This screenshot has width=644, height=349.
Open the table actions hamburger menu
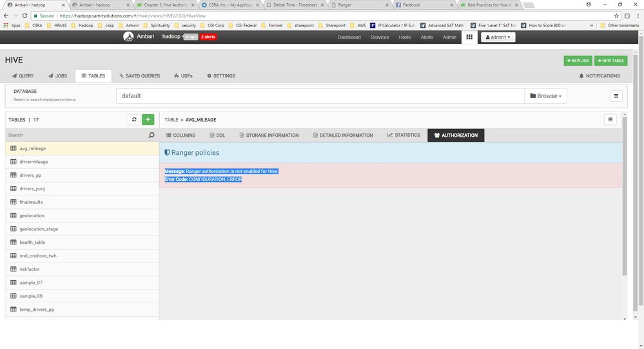[x=610, y=119]
